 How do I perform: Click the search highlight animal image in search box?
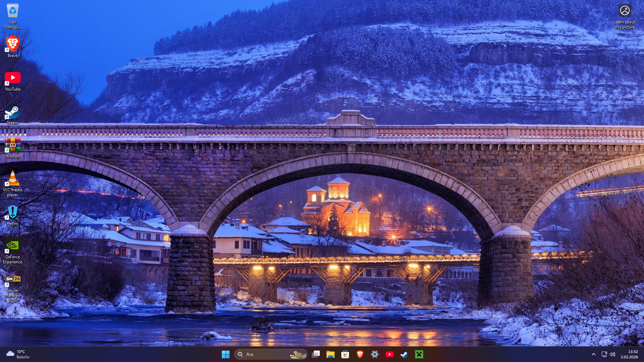click(298, 354)
